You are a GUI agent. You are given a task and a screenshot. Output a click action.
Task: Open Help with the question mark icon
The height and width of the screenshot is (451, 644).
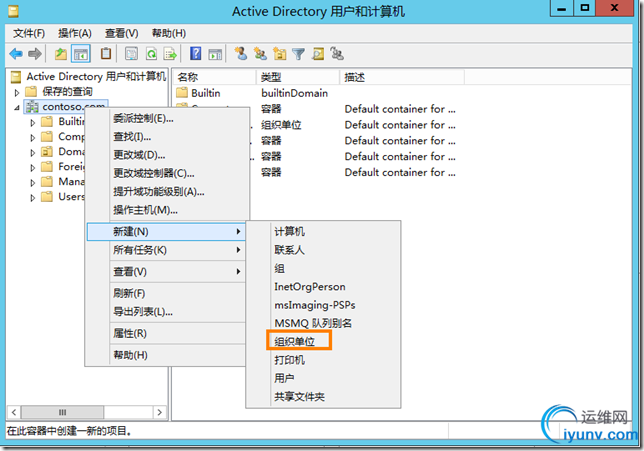click(196, 54)
